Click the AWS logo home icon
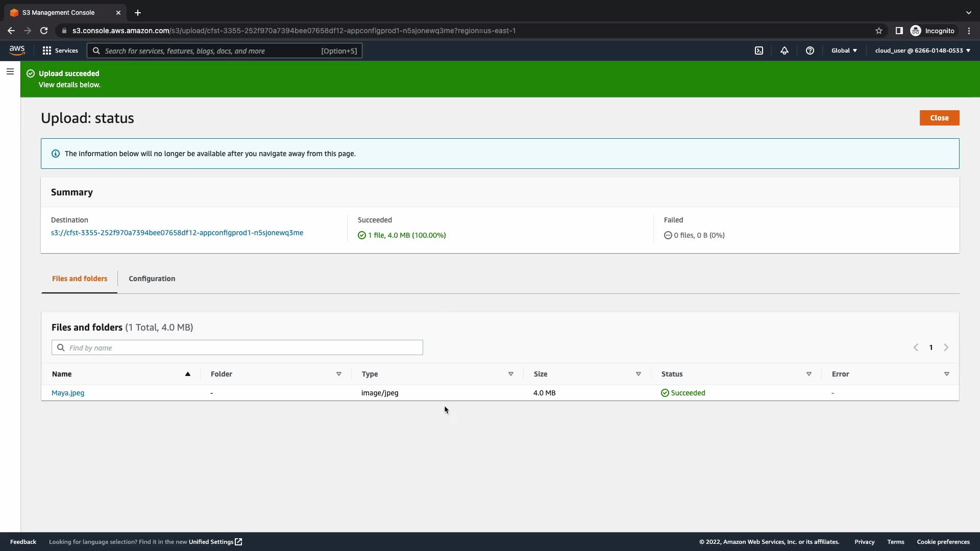This screenshot has height=551, width=980. (x=17, y=50)
